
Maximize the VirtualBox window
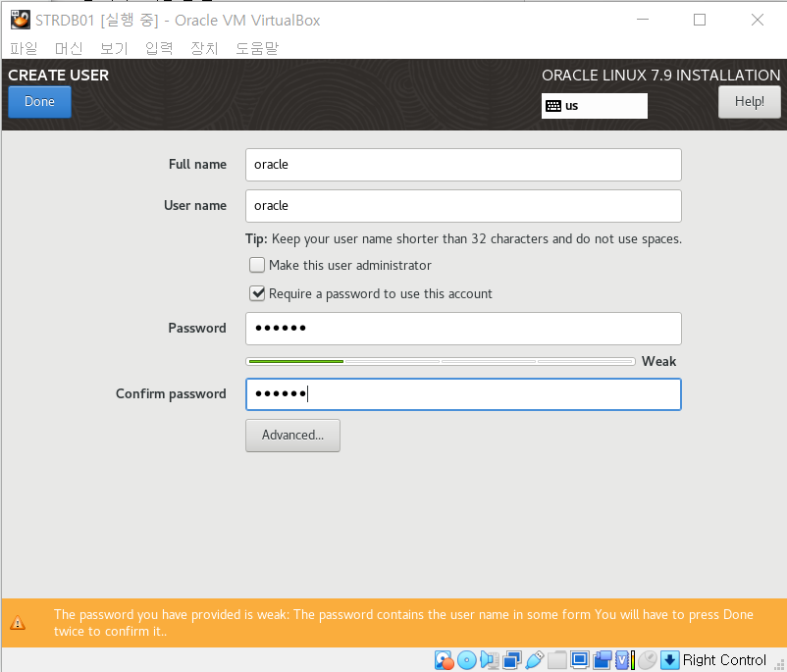(700, 20)
